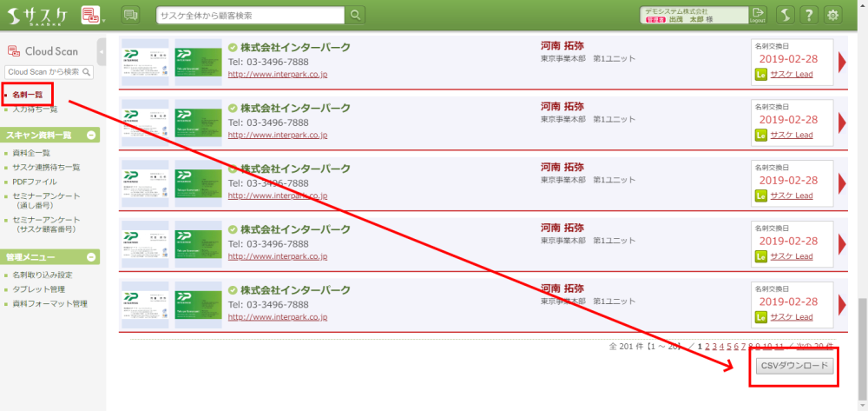This screenshot has width=868, height=411.
Task: Click the vertical scrollbar thumb on the right
Action: pos(863,349)
